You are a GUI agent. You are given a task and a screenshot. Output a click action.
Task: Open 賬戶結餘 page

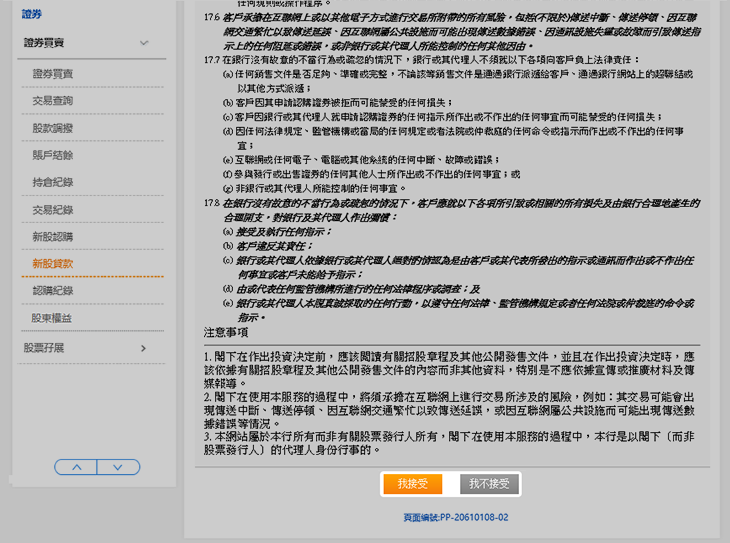click(x=52, y=156)
